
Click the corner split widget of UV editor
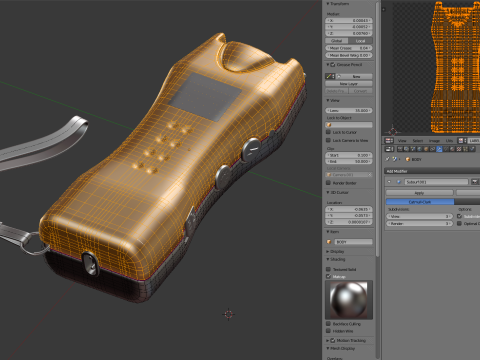(384, 9)
